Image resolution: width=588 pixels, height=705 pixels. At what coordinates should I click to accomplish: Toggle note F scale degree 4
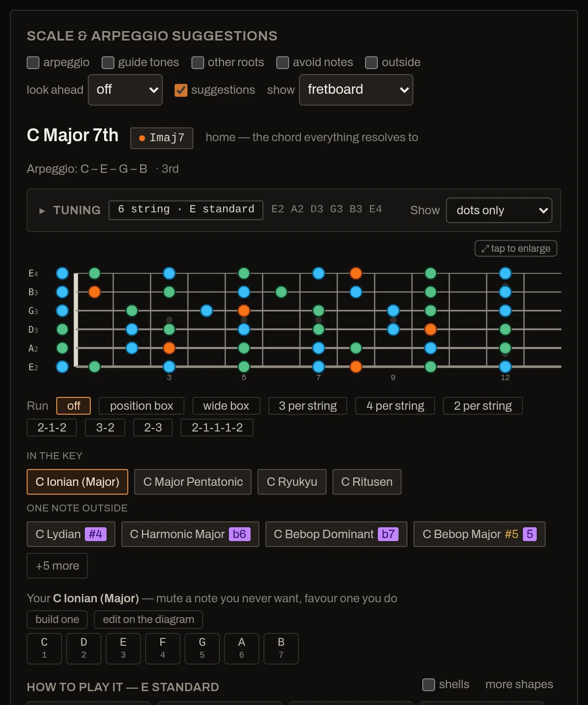163,649
